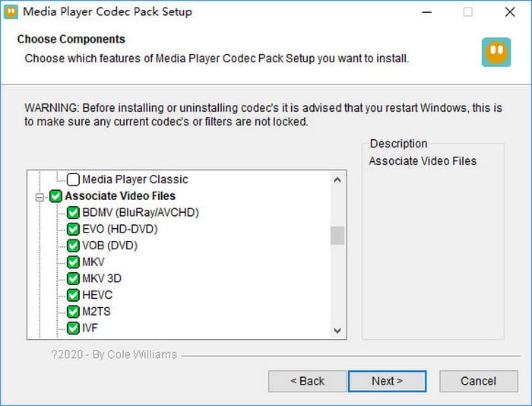
Task: Disable the VOB (DVD) checkbox
Action: (x=73, y=246)
